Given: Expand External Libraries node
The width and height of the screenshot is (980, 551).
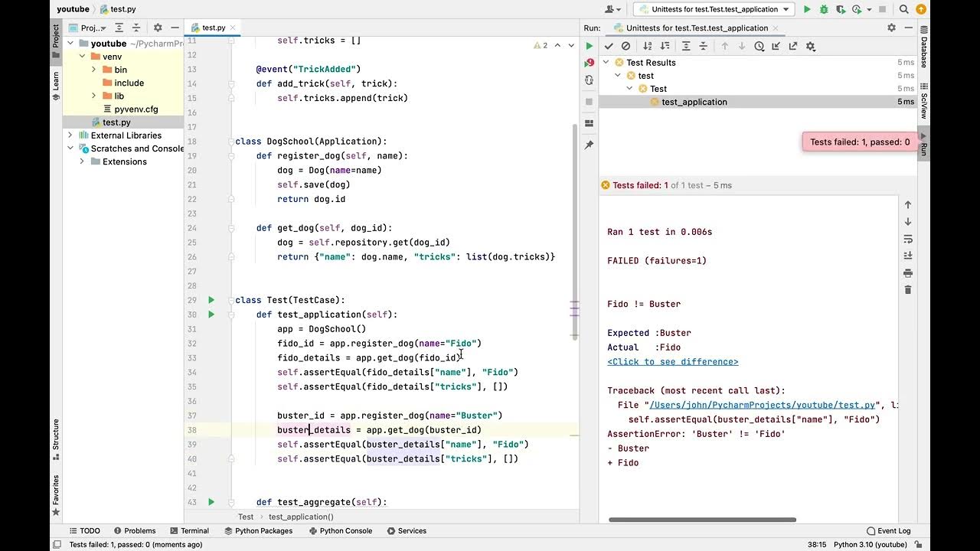Looking at the screenshot, I should 70,135.
